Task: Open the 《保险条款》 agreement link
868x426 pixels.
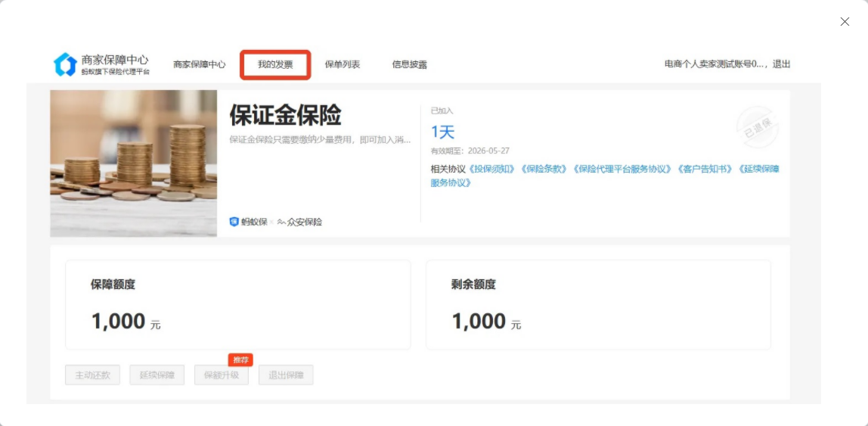Action: pyautogui.click(x=544, y=169)
